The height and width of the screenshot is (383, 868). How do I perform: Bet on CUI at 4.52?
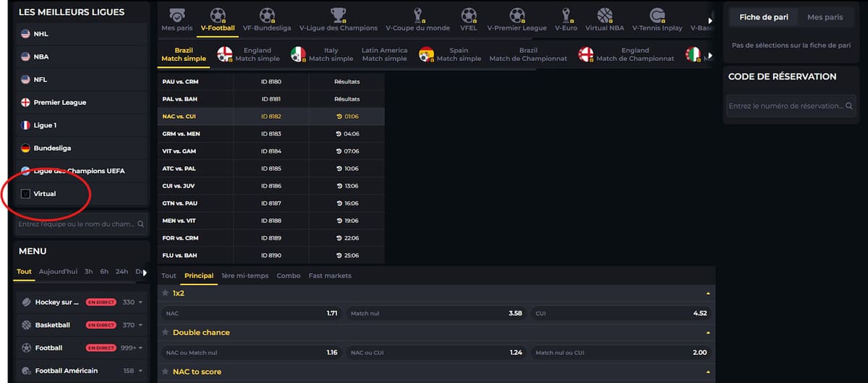621,313
